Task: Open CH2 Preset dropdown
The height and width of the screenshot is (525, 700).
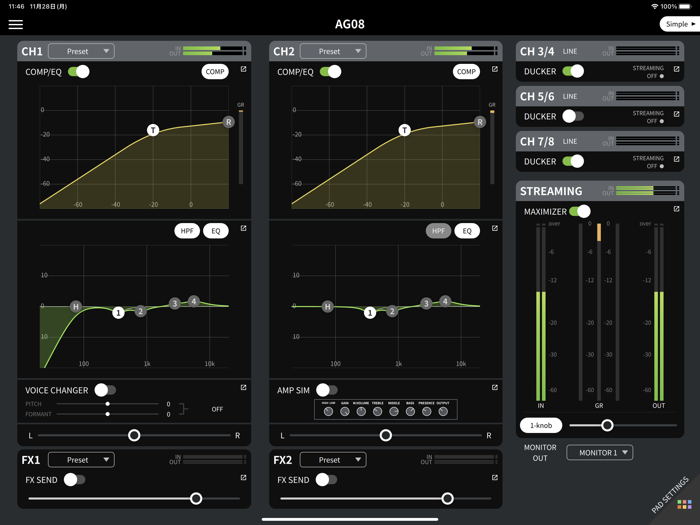Action: click(x=333, y=51)
